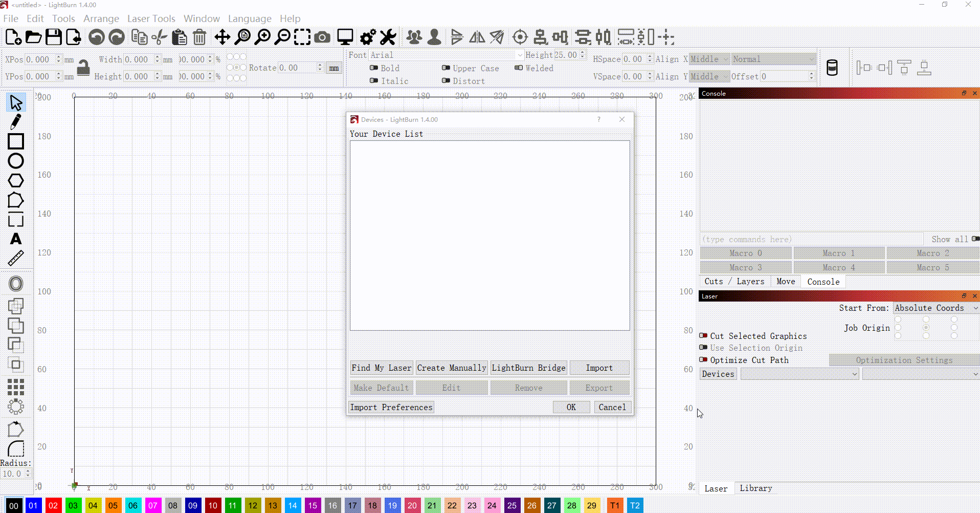Open Align X dropdown
Screen dimensions: 980x513
click(709, 59)
